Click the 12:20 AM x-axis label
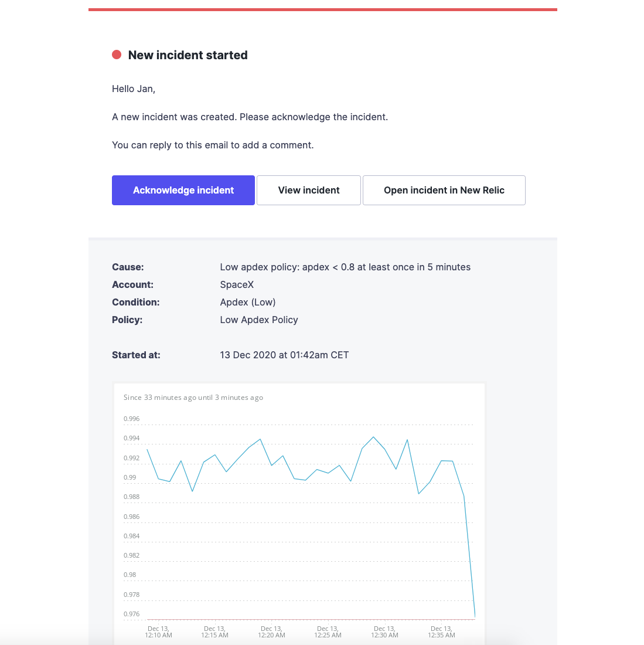Viewport: 644px width, 645px height. point(271,632)
